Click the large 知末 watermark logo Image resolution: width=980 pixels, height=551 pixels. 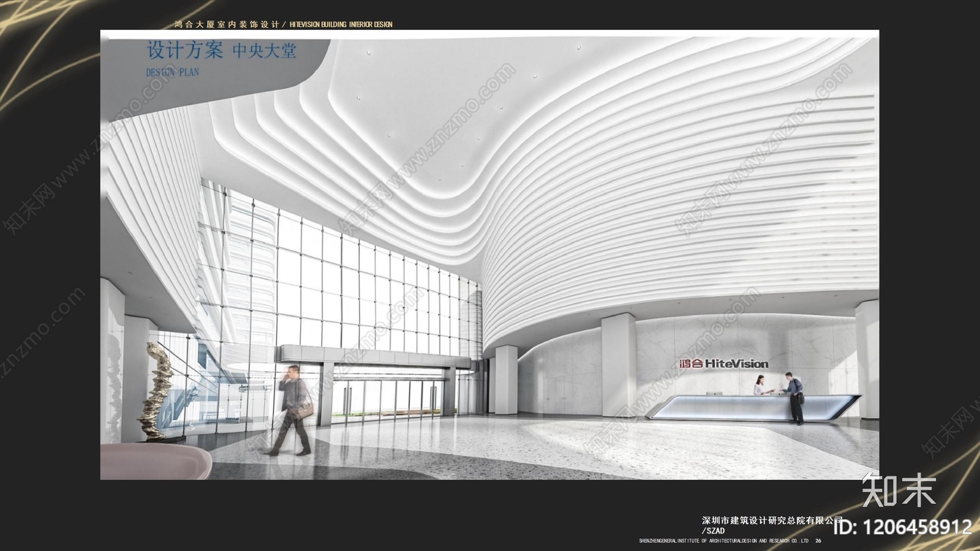tap(899, 490)
